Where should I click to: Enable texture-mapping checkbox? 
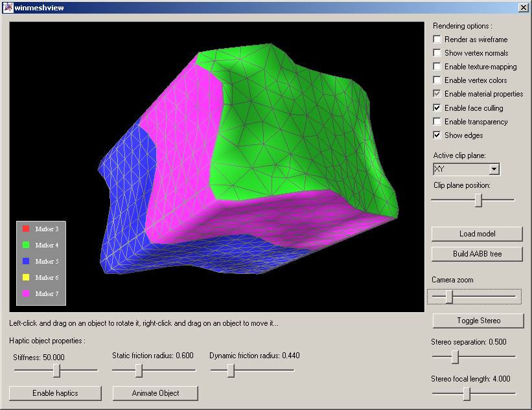coord(437,67)
